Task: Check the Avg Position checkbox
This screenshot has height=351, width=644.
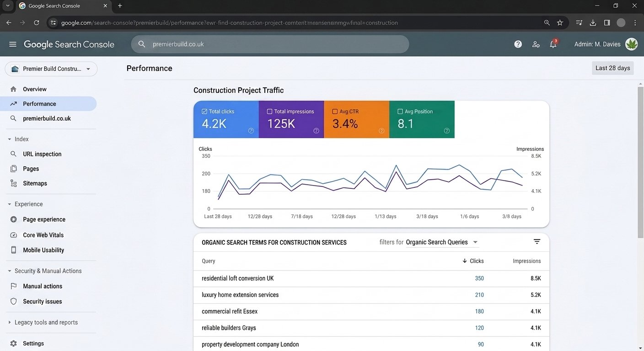Action: click(x=400, y=112)
